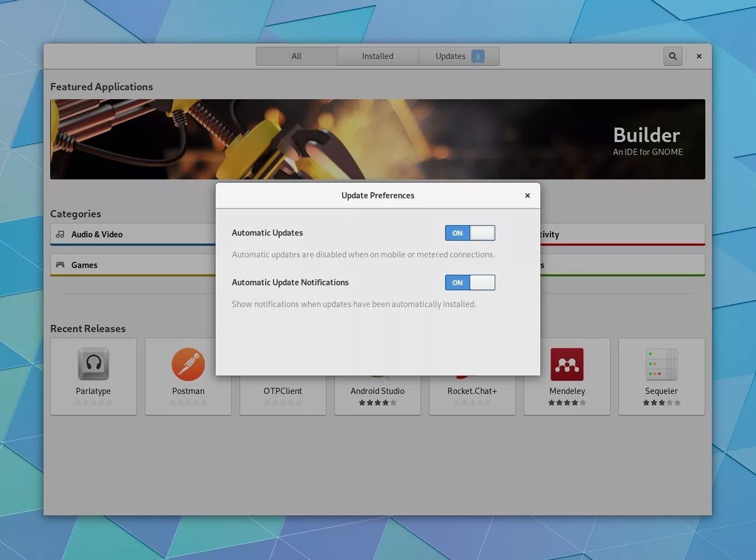Click the metered connections description text
This screenshot has width=756, height=560.
click(363, 255)
